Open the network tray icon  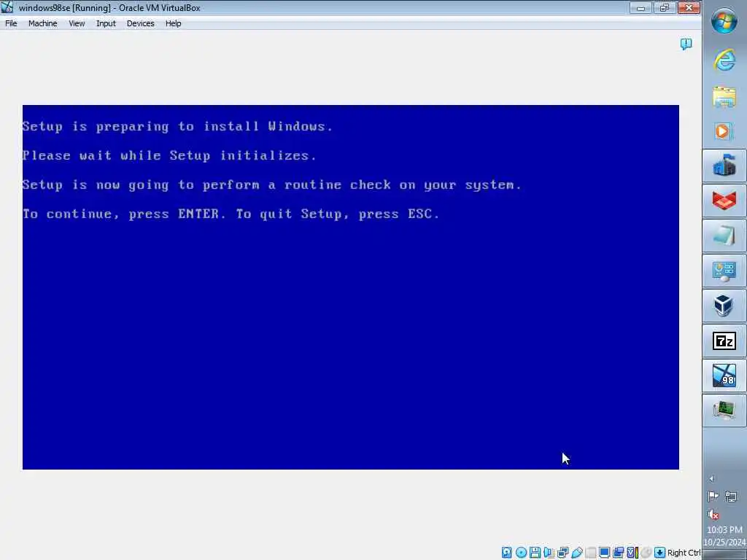coord(731,497)
